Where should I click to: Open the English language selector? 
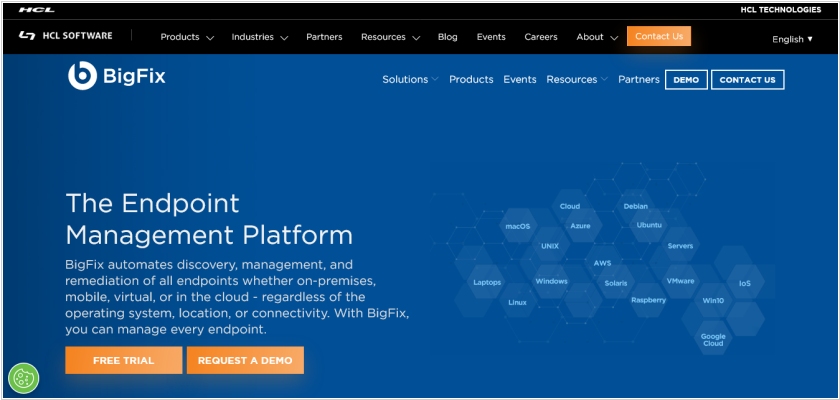(x=792, y=39)
